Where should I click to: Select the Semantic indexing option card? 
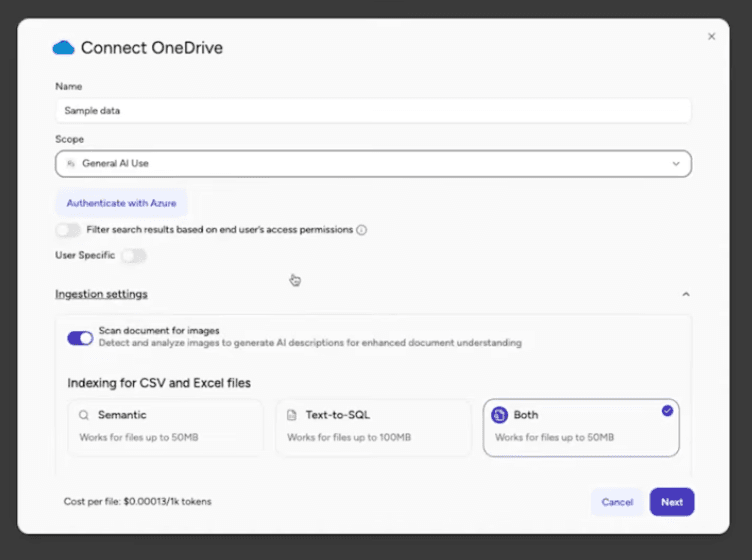pos(165,428)
